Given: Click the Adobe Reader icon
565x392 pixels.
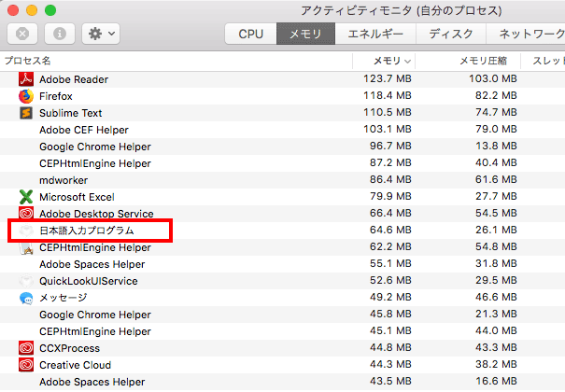Looking at the screenshot, I should click(x=26, y=79).
